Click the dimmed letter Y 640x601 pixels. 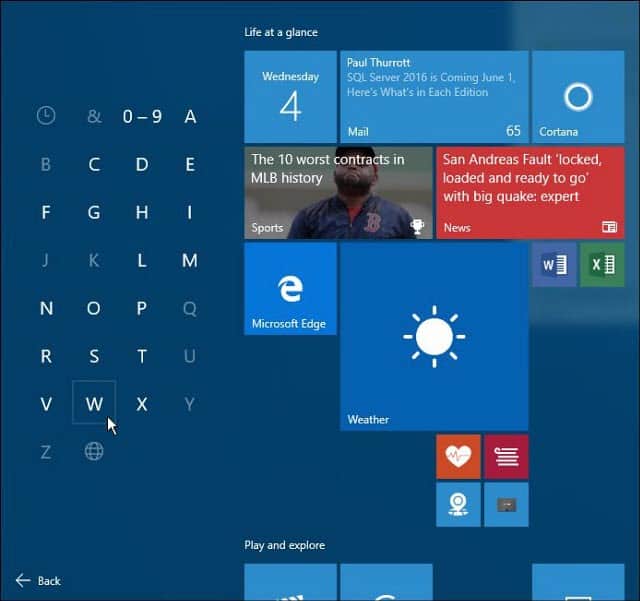(x=189, y=404)
